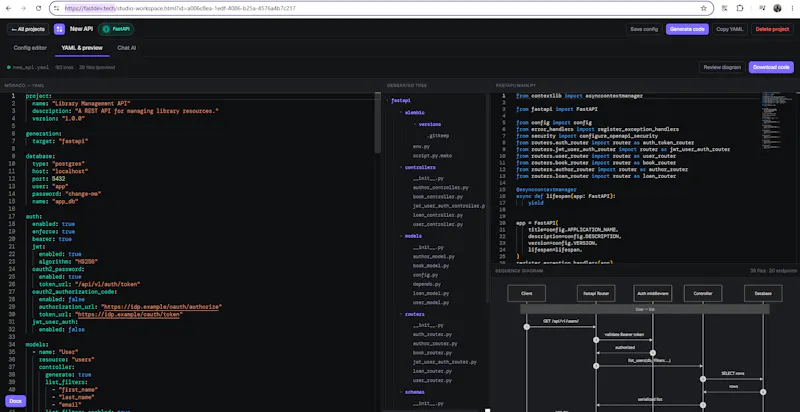
Task: Open auth_router.py file
Action: [x=433, y=334]
